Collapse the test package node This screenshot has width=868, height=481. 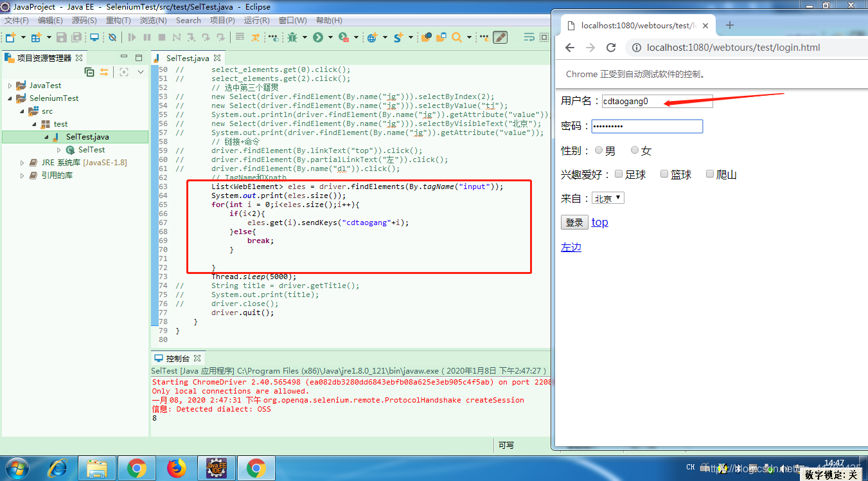[x=35, y=124]
